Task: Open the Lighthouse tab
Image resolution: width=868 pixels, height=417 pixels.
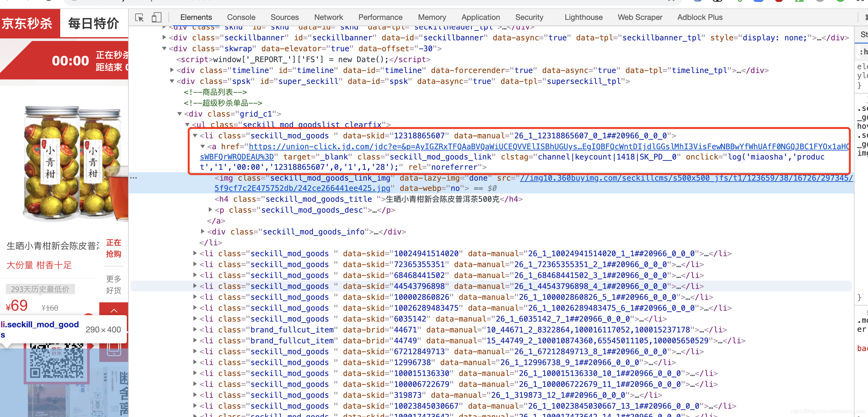Action: 583,17
